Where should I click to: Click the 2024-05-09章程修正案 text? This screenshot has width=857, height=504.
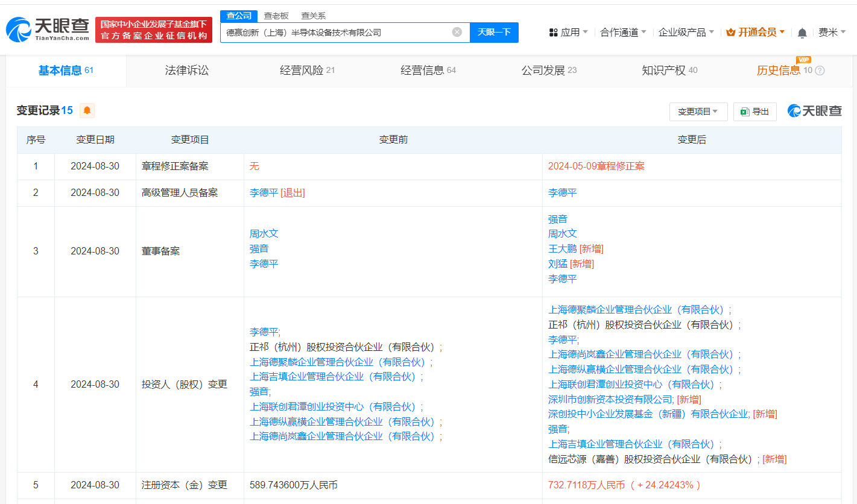point(596,166)
